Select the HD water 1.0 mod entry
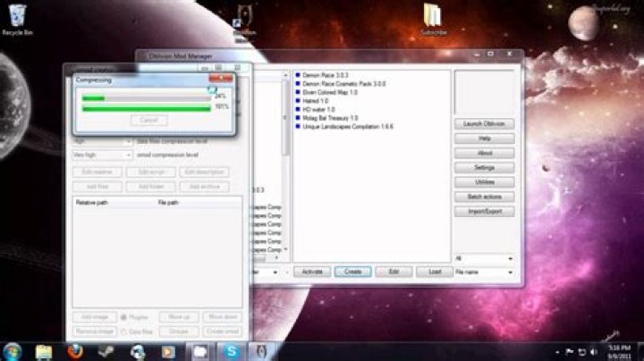The height and width of the screenshot is (361, 644). (x=320, y=109)
